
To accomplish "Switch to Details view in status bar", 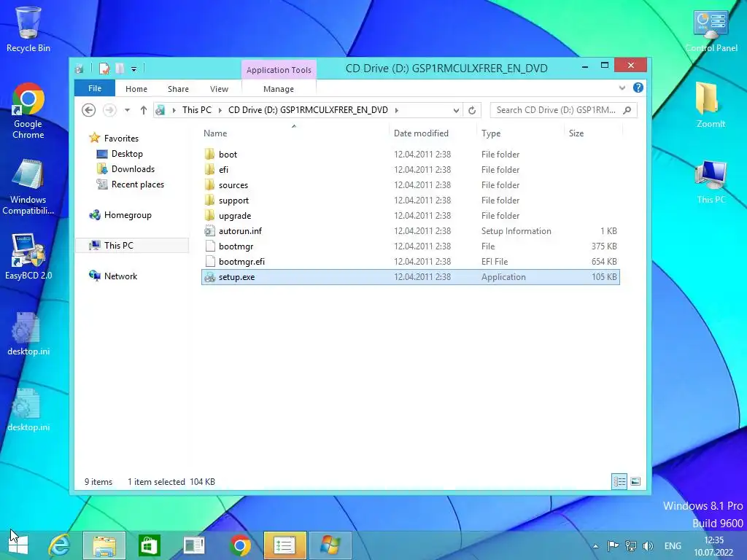I will coord(619,481).
